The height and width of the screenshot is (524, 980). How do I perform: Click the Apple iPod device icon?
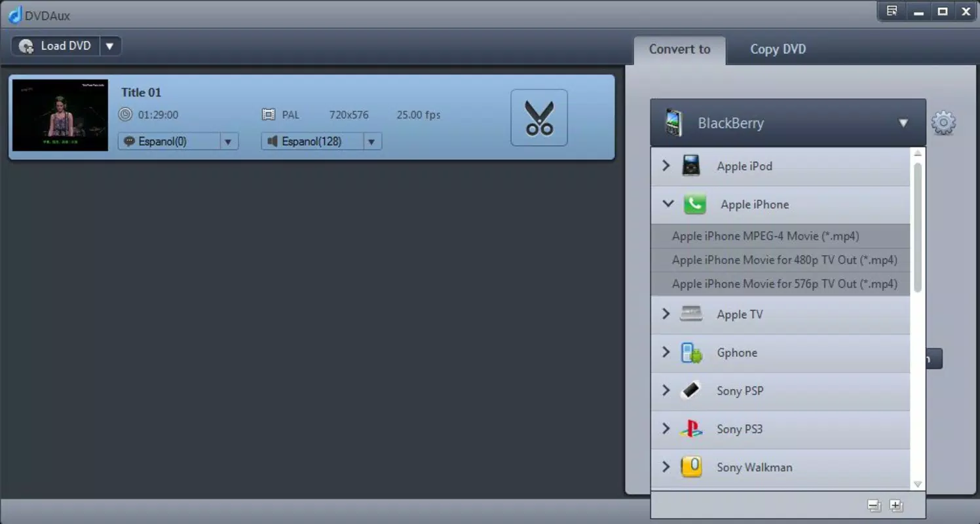click(691, 166)
